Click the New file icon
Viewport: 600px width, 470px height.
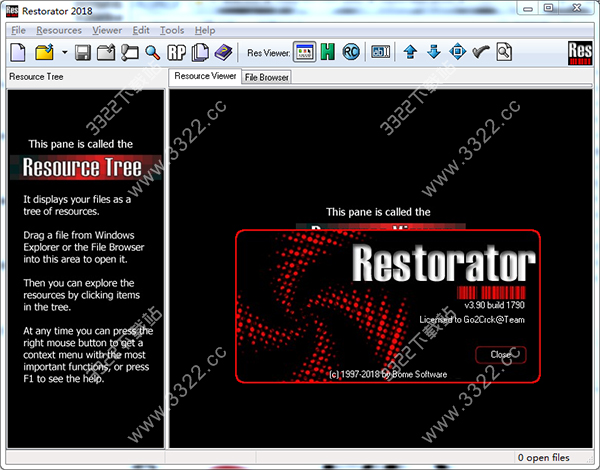tap(18, 52)
